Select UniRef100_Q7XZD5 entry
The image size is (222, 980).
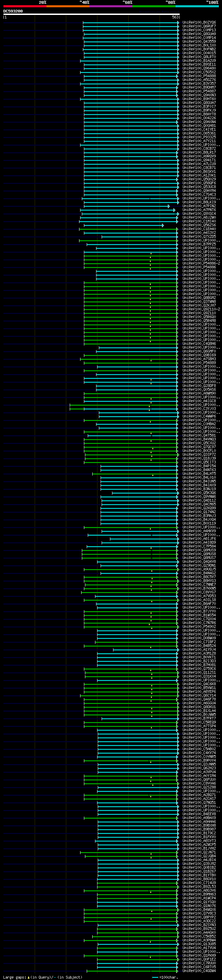(x=199, y=237)
